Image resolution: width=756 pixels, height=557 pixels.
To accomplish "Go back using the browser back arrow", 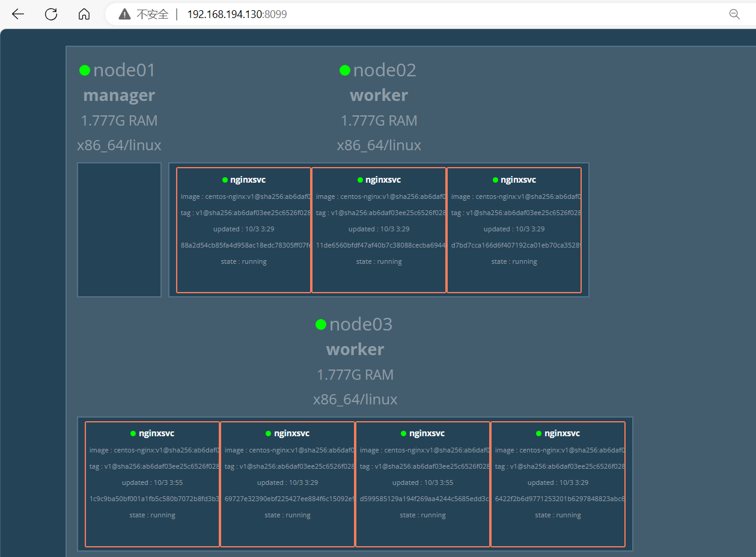I will tap(18, 14).
